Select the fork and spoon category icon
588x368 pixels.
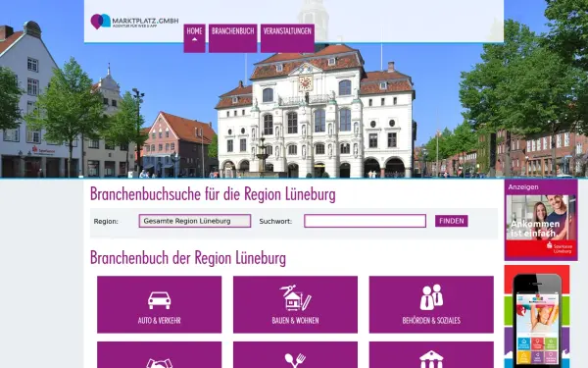[x=296, y=360]
